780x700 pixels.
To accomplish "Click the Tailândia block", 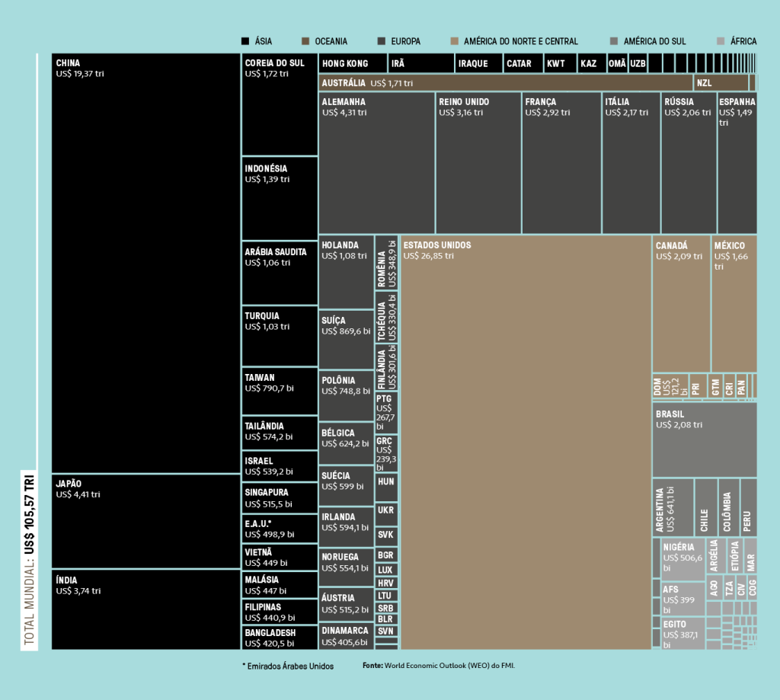I will click(x=280, y=433).
